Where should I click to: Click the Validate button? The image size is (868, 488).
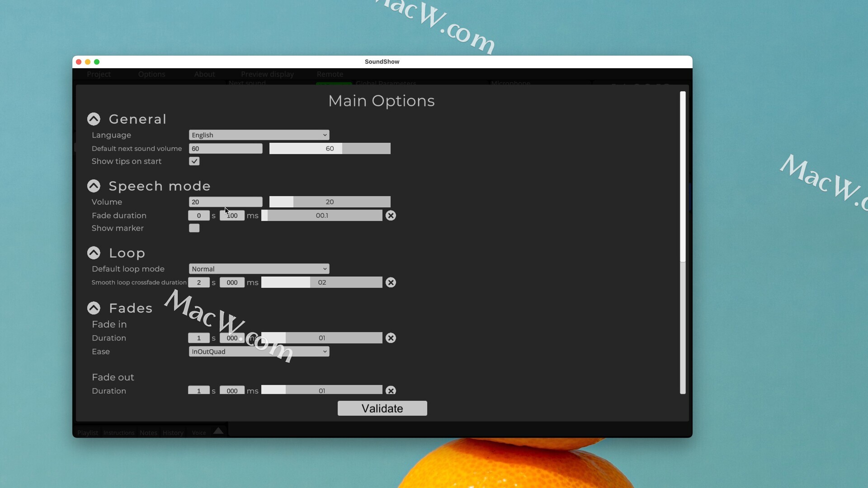coord(382,408)
